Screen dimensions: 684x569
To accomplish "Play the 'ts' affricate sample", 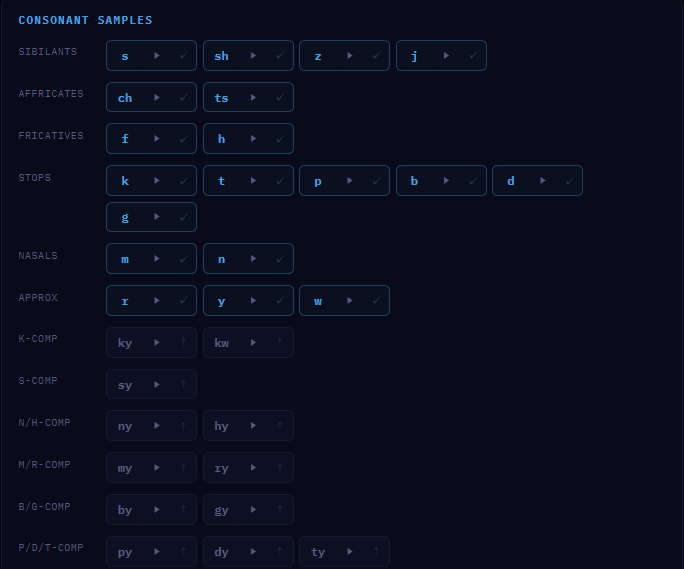I will coord(253,97).
